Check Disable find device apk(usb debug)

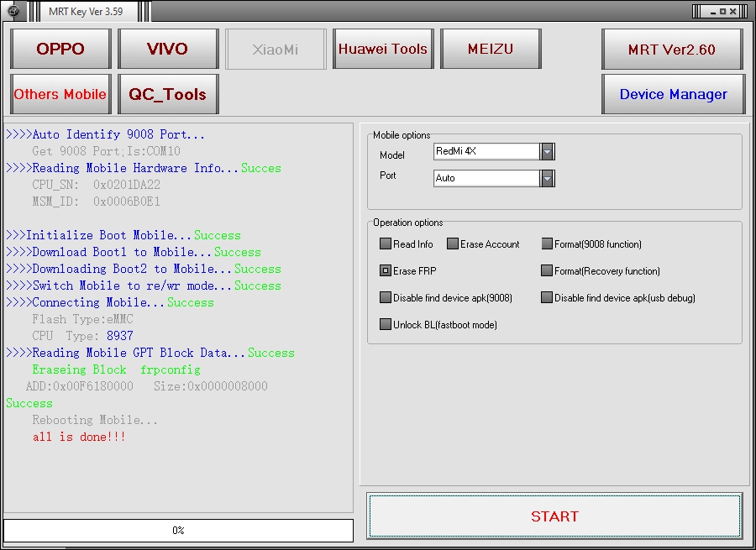point(546,297)
